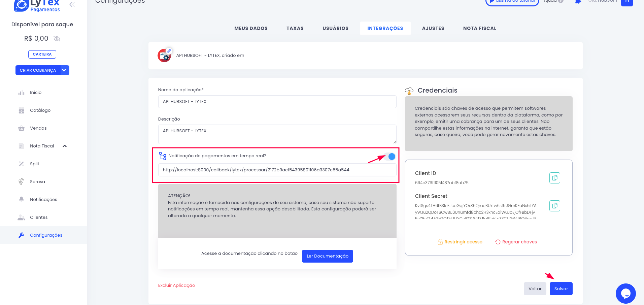Open Início from sidebar

pos(36,93)
